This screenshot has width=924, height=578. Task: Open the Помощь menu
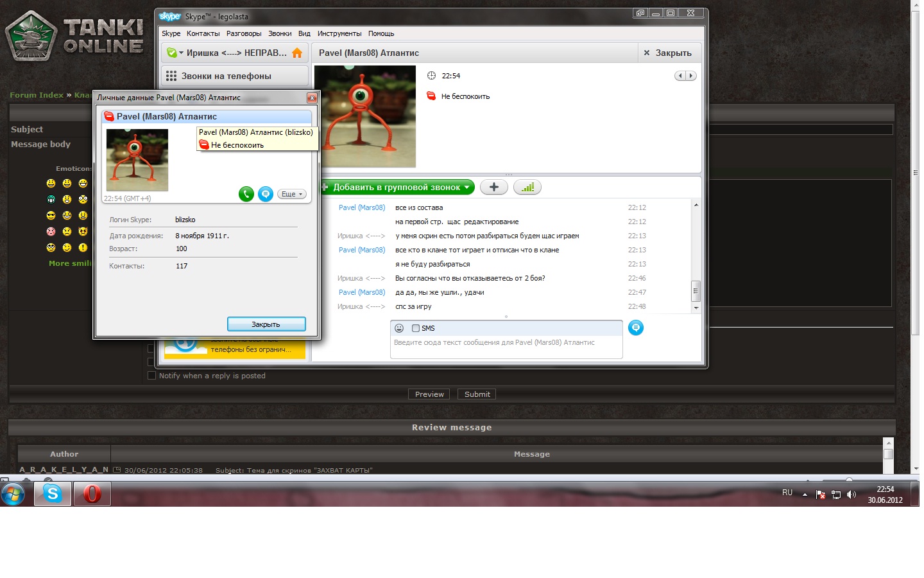[381, 33]
